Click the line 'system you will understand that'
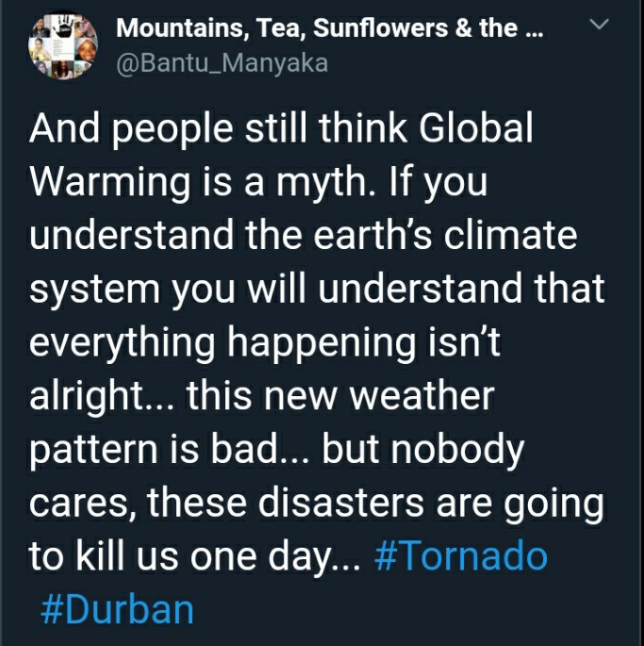Screen dimensions: 644x646 [x=317, y=289]
